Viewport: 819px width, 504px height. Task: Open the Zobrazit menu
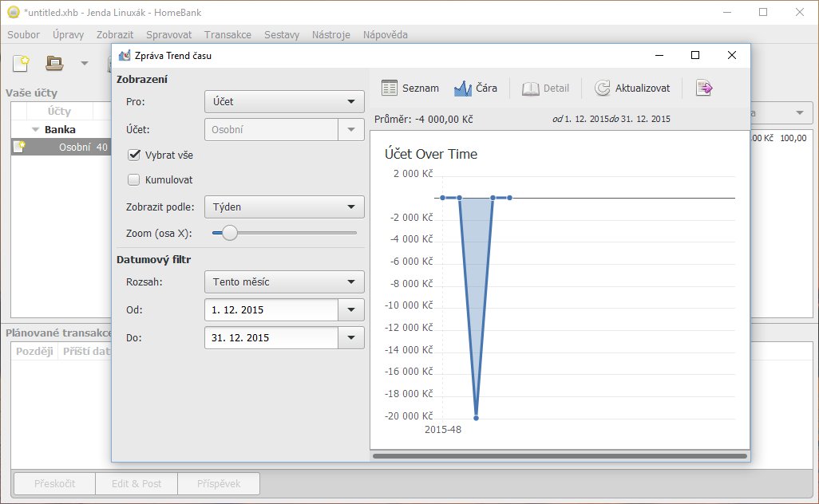click(x=115, y=34)
